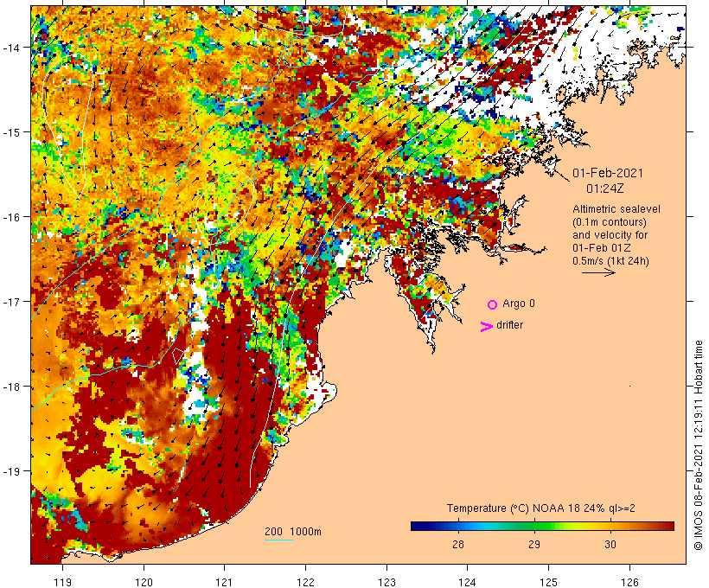
Task: Click the 'Argo 0' legend label
Action: pos(519,304)
